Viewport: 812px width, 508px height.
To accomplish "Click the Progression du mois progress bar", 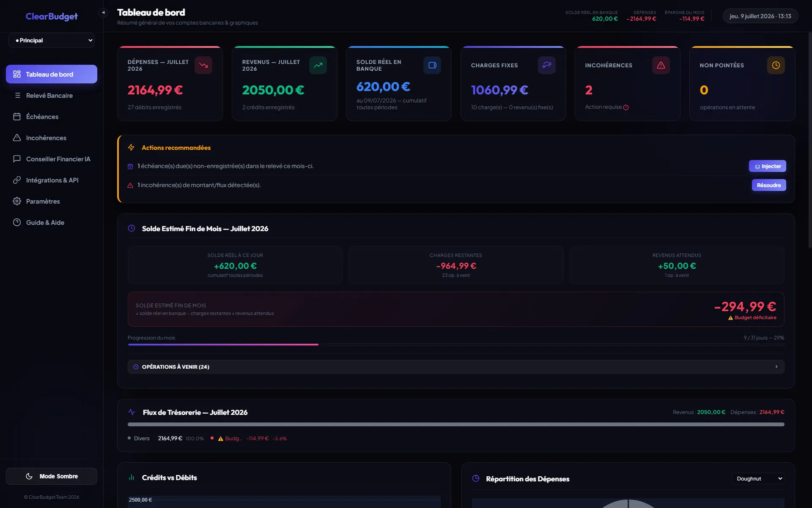I will [x=456, y=345].
